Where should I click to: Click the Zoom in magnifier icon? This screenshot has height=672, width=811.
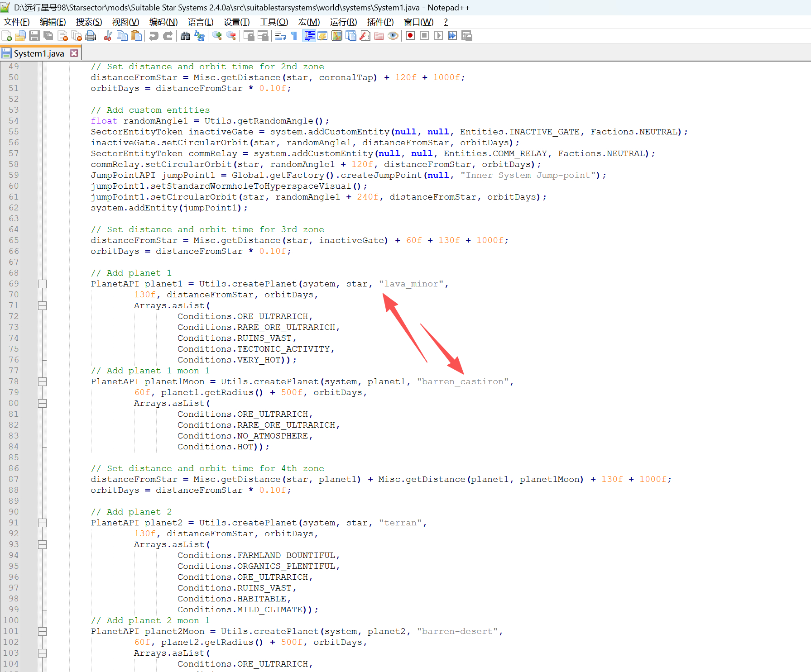[x=217, y=36]
